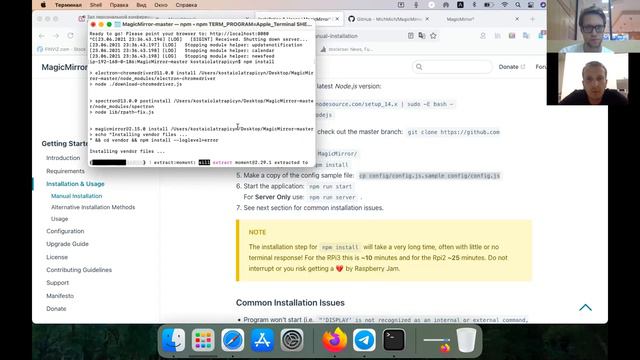Open Finder from the Dock
The width and height of the screenshot is (640, 360).
[173, 340]
